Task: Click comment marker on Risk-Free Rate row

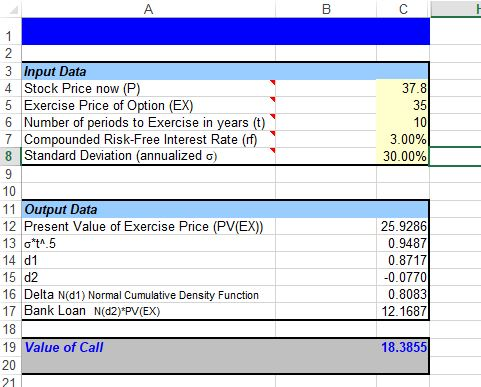Action: point(273,133)
